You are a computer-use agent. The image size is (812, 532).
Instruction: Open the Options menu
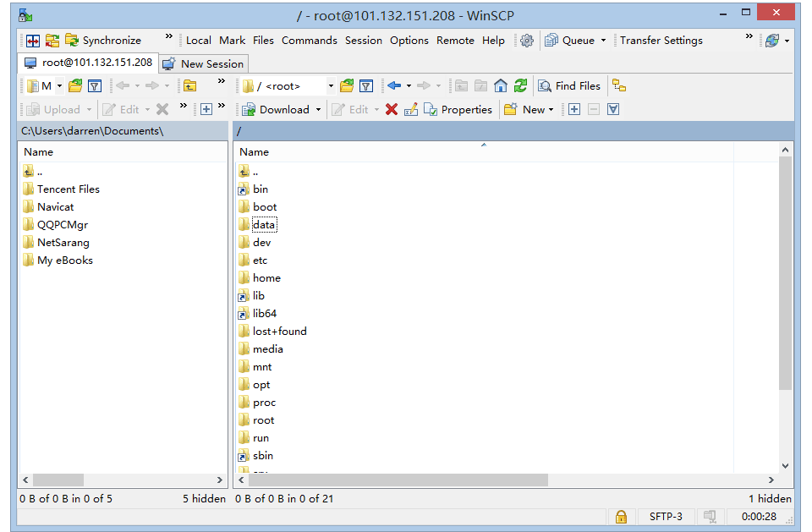point(409,41)
